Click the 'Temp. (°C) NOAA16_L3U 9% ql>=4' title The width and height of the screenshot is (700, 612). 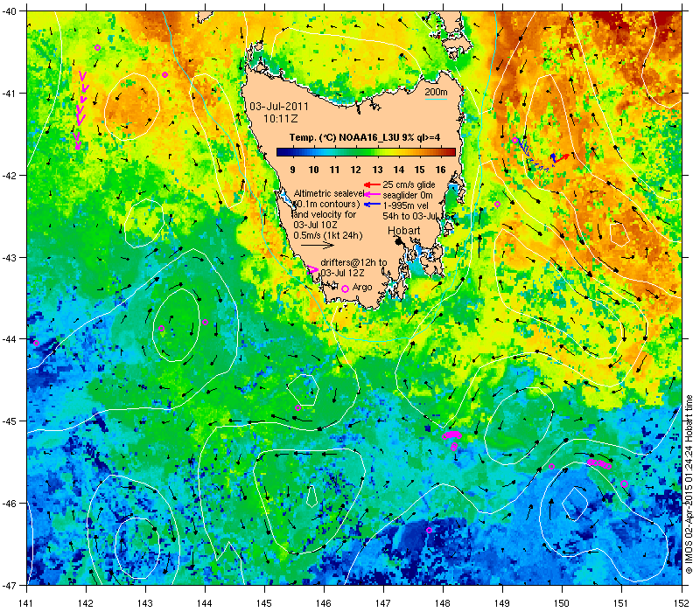pos(365,137)
